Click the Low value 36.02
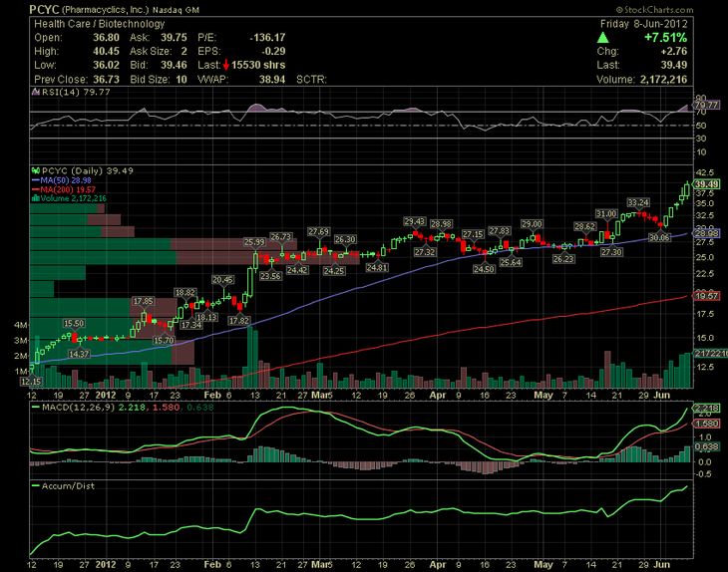The width and height of the screenshot is (728, 572). (x=106, y=65)
